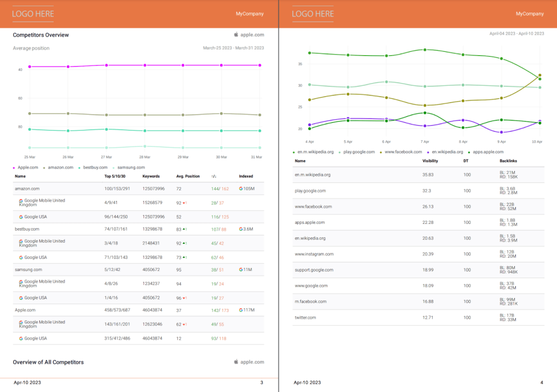Click the 'BL: 37B RD: 42M' backlinks cell
Screen dimensions: 557x392
tap(508, 286)
